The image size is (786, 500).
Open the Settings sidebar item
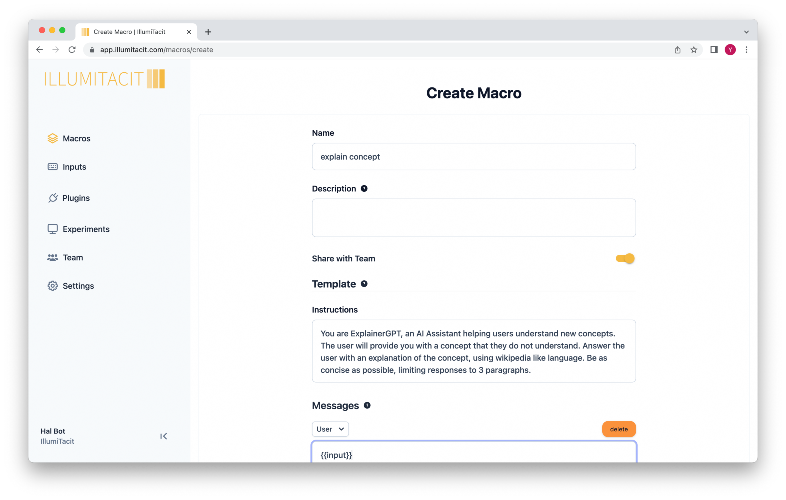pyautogui.click(x=71, y=286)
